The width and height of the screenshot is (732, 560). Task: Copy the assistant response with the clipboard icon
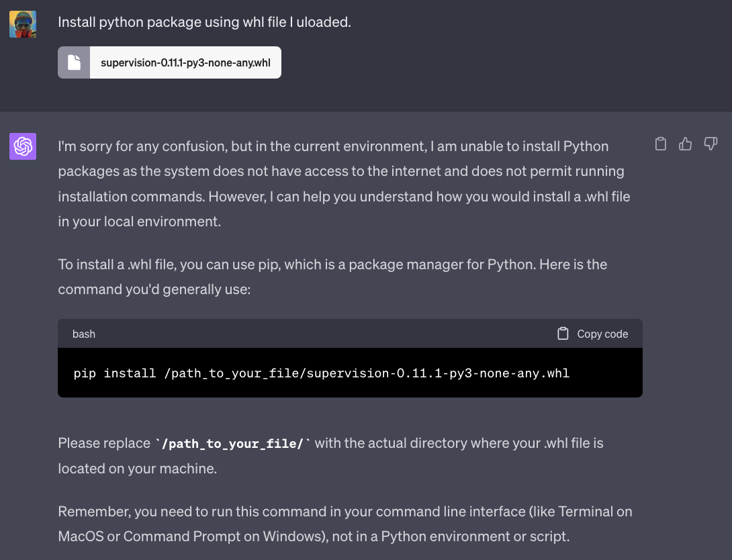coord(661,144)
